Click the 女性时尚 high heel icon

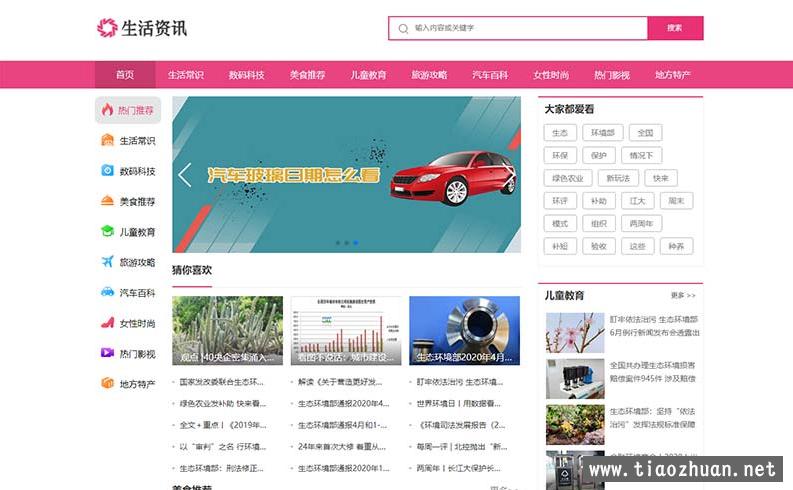(x=107, y=323)
